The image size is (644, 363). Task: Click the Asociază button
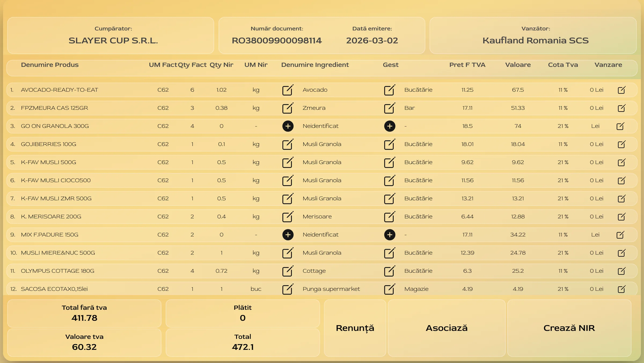point(446,328)
